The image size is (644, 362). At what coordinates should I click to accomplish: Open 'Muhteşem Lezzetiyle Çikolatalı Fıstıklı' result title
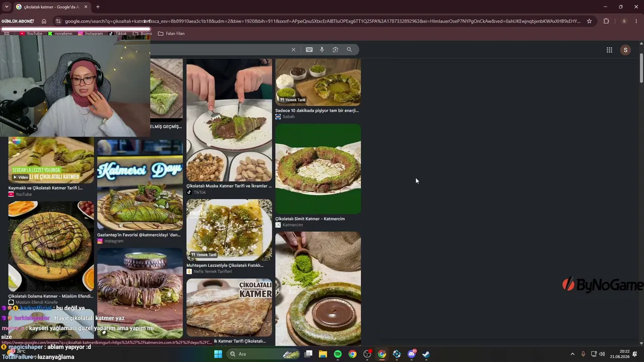(225, 265)
